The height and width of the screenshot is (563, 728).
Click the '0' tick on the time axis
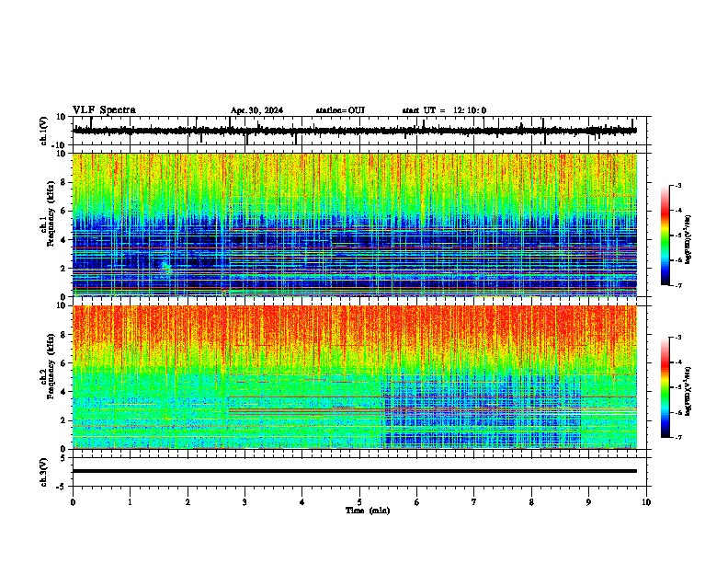(73, 502)
